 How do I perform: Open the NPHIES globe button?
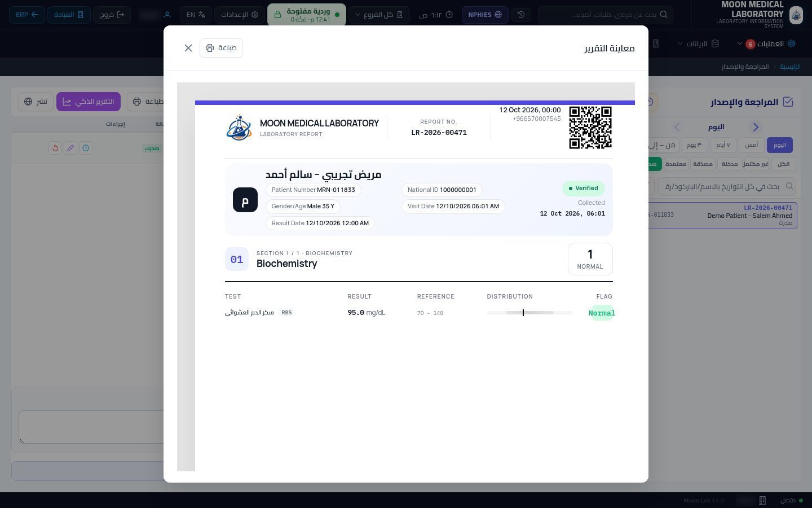pyautogui.click(x=485, y=15)
